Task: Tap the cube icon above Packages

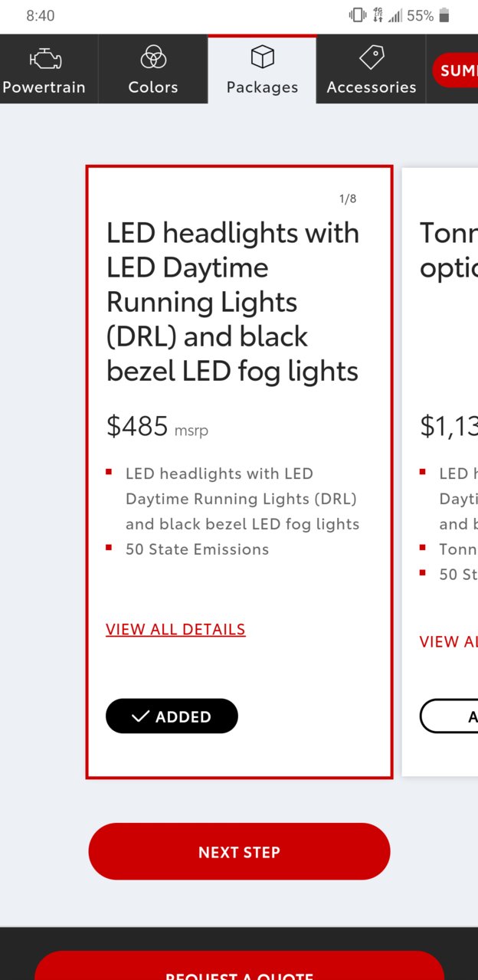Action: click(262, 57)
